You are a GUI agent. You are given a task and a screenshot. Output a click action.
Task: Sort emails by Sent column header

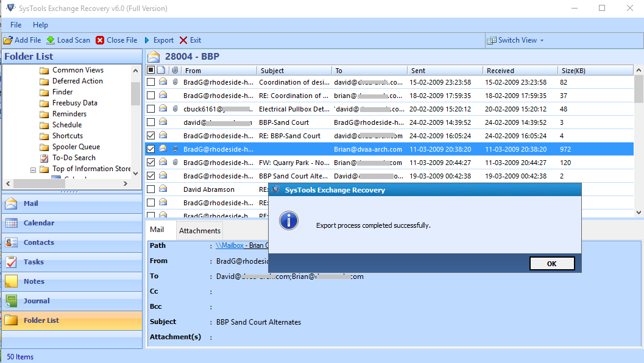tap(445, 71)
